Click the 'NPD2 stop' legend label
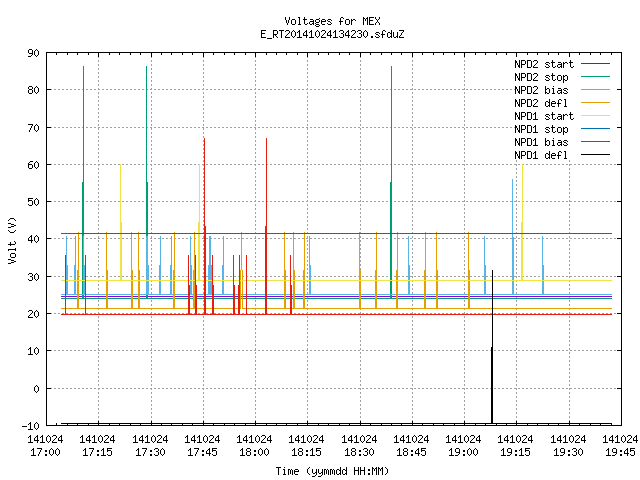Screen dimensions: 640x480 point(541,77)
